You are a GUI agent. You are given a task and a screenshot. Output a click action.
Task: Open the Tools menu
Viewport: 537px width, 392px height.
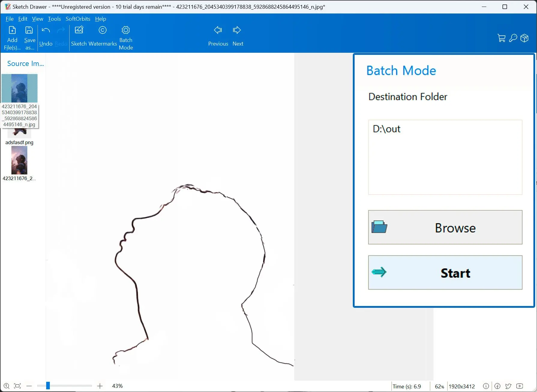point(54,19)
